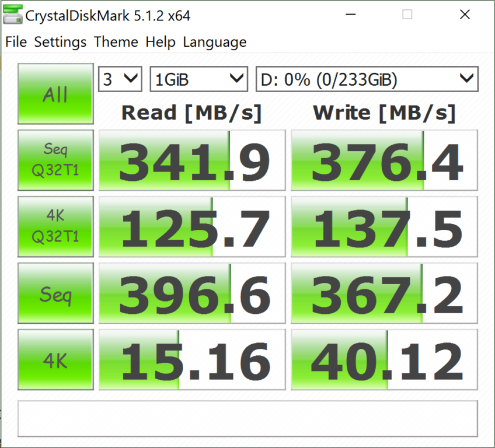Click the CrystalDiskMark app icon in title bar
Image resolution: width=495 pixels, height=448 pixels.
(x=13, y=15)
